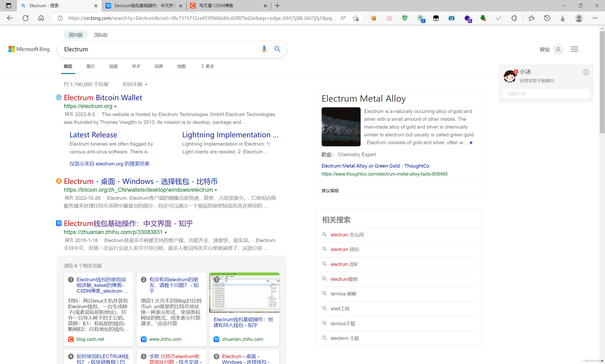This screenshot has height=364, width=605.
Task: Add this page to favorites
Action: (356, 18)
